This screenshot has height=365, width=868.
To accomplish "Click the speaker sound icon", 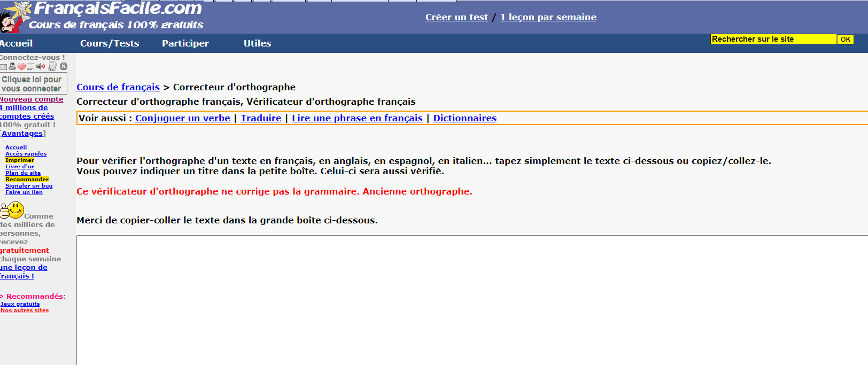I will [x=41, y=66].
